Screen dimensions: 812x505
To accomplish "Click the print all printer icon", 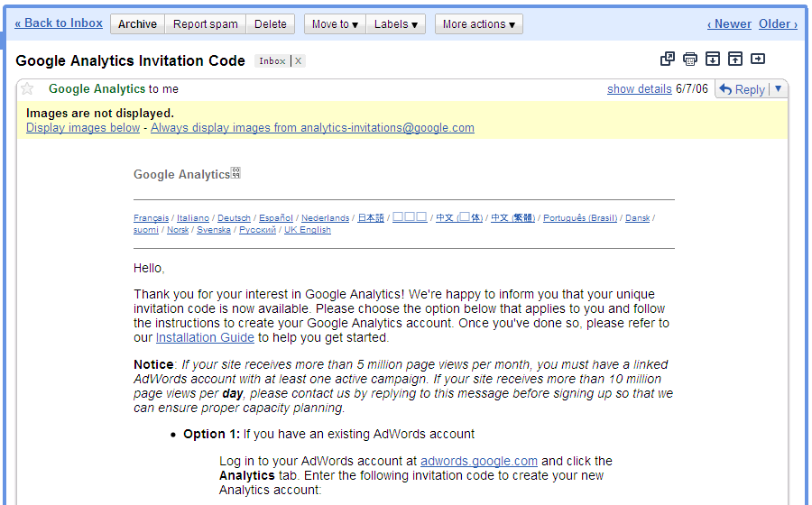I will (x=690, y=59).
